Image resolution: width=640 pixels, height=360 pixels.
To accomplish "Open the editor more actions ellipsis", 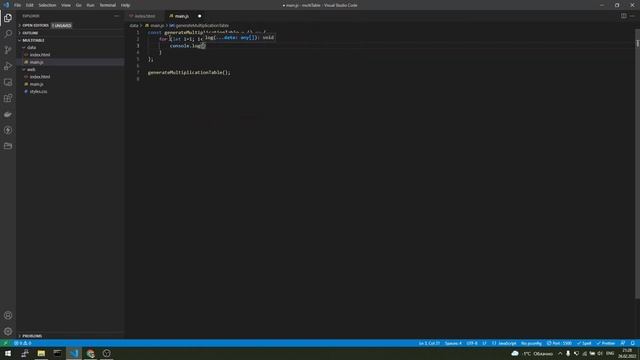I will (x=632, y=16).
